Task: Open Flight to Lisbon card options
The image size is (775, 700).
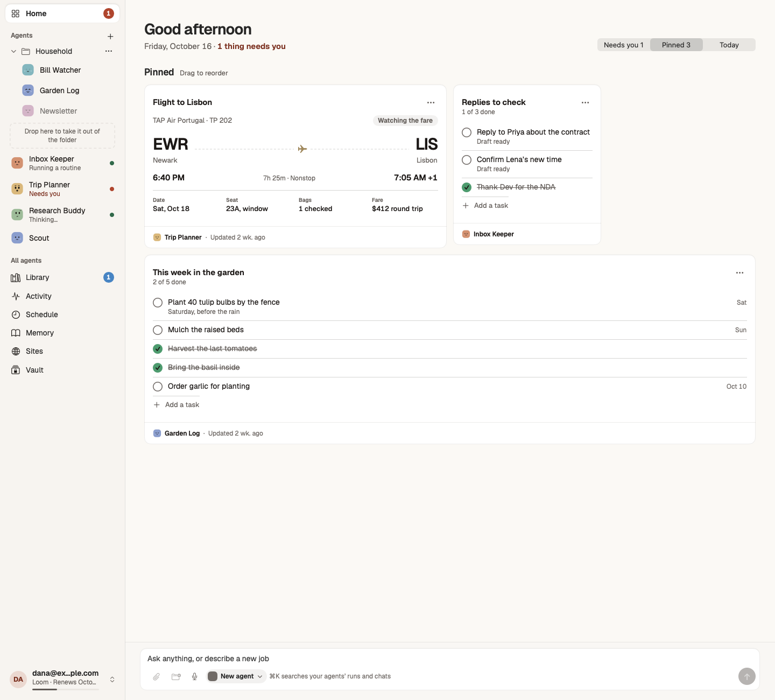Action: click(431, 102)
